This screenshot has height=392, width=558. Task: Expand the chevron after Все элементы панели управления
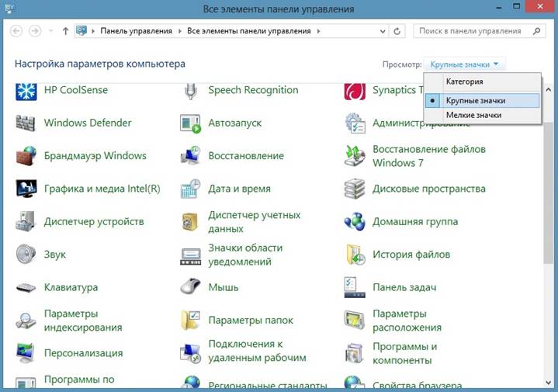tap(318, 31)
